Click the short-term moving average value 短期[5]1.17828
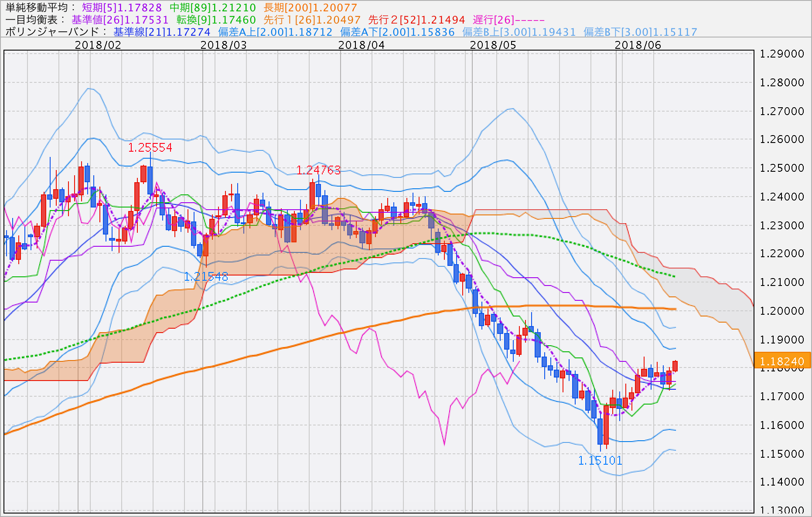The image size is (812, 517). (122, 7)
